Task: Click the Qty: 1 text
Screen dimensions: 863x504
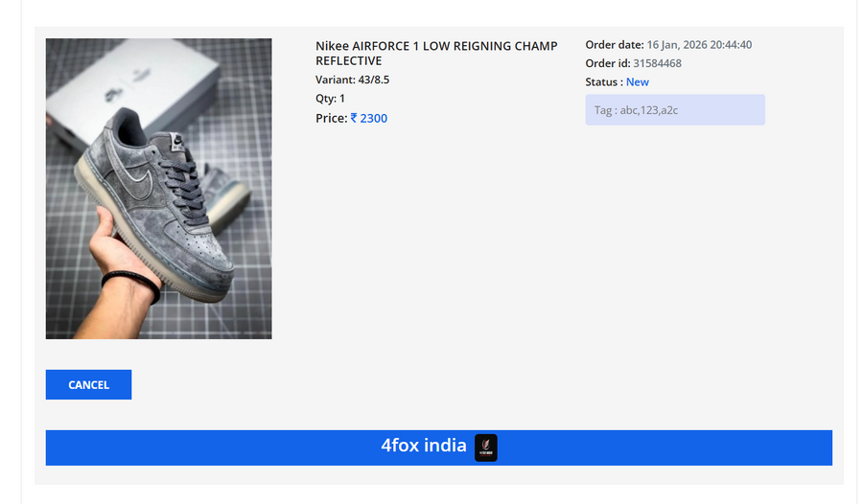Action: tap(330, 99)
